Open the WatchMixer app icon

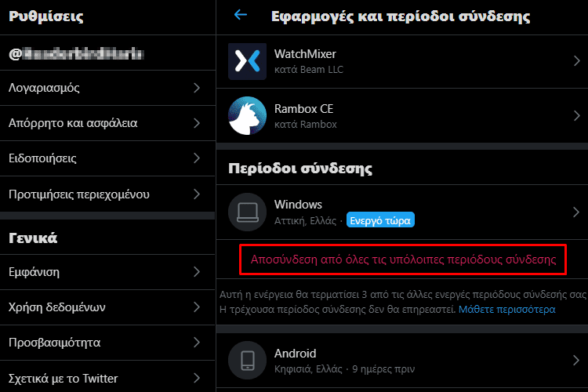(x=247, y=61)
